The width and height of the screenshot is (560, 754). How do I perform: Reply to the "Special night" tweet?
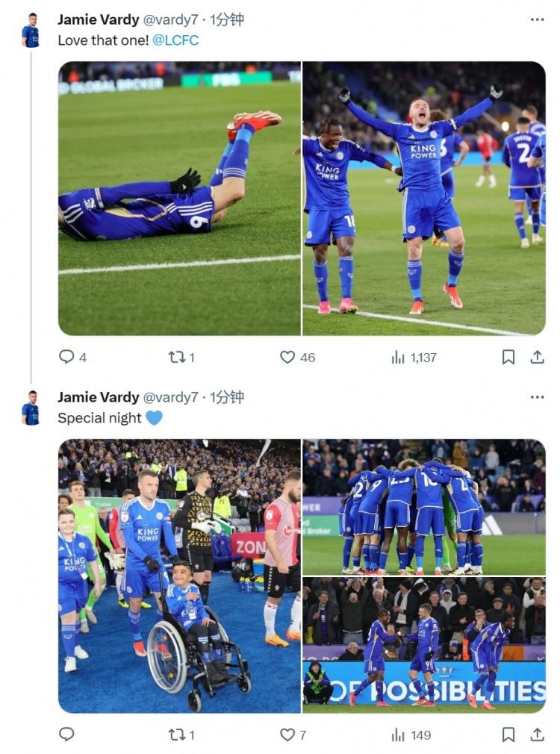click(x=67, y=735)
